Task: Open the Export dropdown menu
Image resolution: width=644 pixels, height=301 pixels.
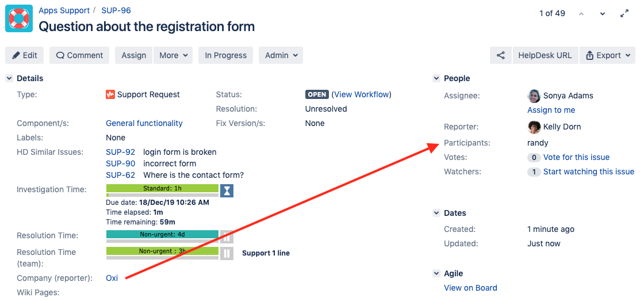Action: coord(607,55)
